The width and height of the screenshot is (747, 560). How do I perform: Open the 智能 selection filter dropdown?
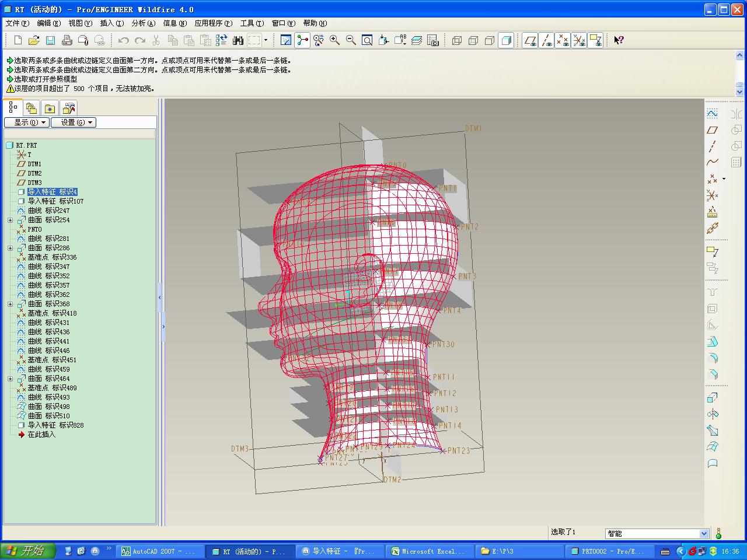click(x=704, y=533)
